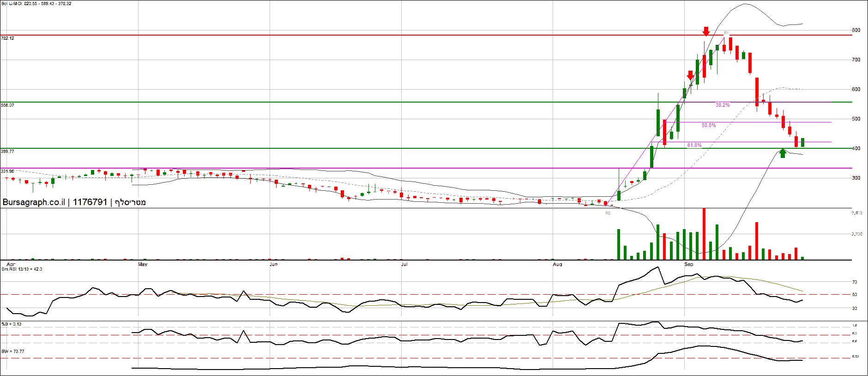Click the 500 price axis label
Image resolution: width=868 pixels, height=376 pixels.
click(x=856, y=119)
